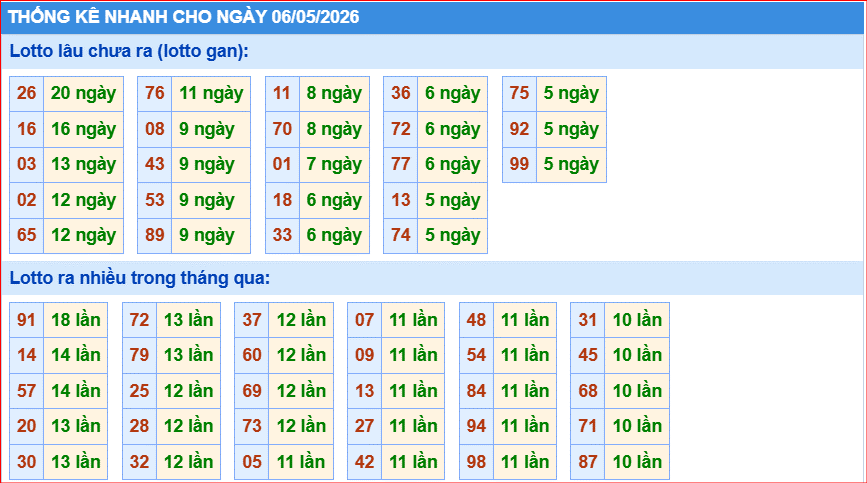Click the '13 lần' cell beside 72
This screenshot has height=483, width=867.
click(x=189, y=320)
